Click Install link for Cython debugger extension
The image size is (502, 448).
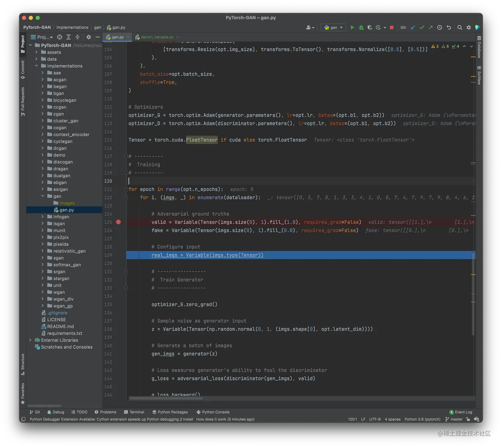[x=188, y=419]
